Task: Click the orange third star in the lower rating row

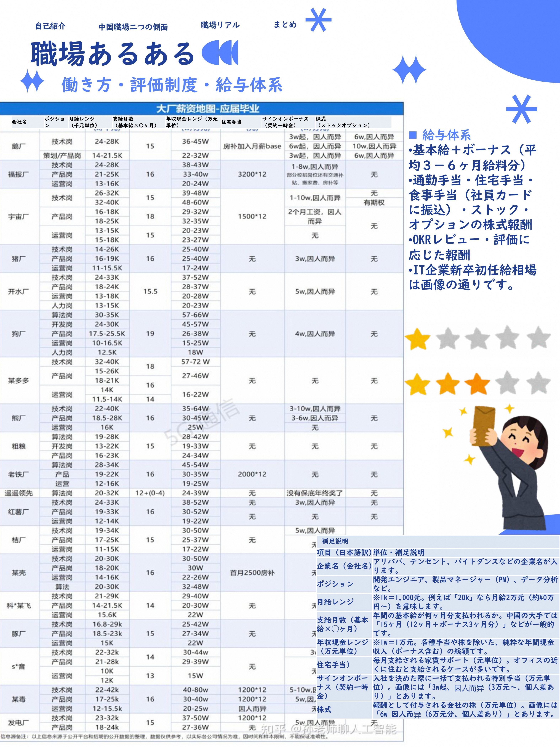Action: point(477,384)
